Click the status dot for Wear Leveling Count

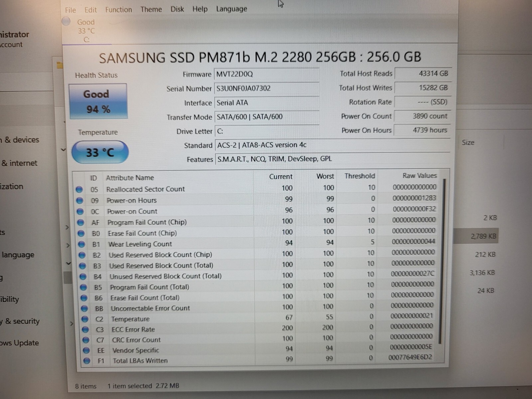pos(81,244)
